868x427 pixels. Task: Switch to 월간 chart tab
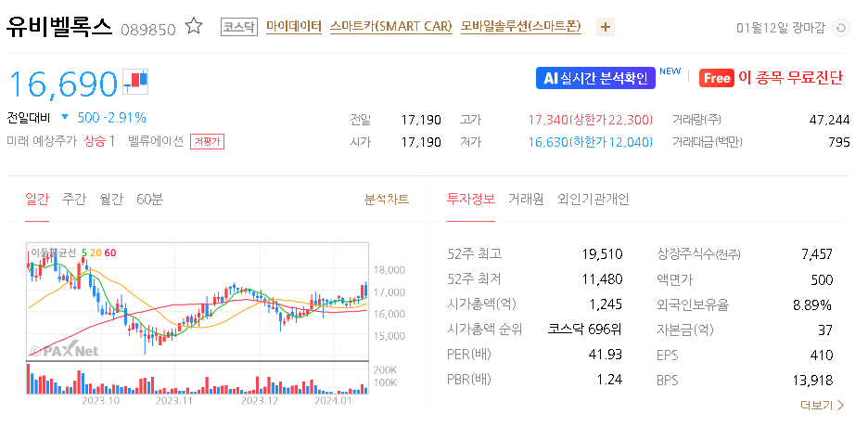tap(110, 200)
